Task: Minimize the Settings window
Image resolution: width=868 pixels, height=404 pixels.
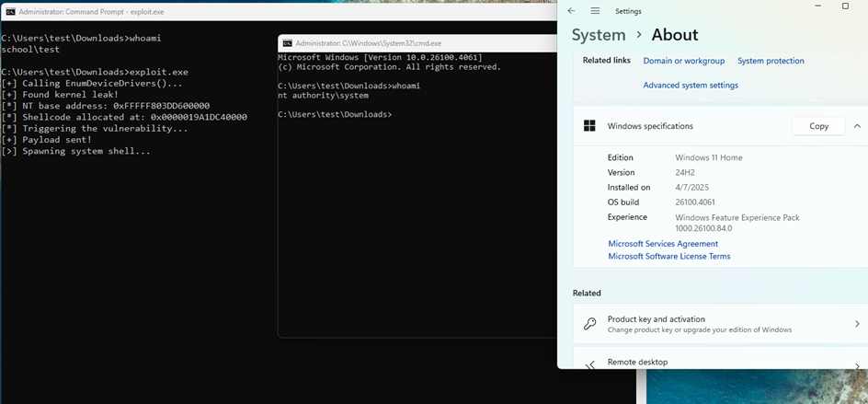Action: point(820,6)
